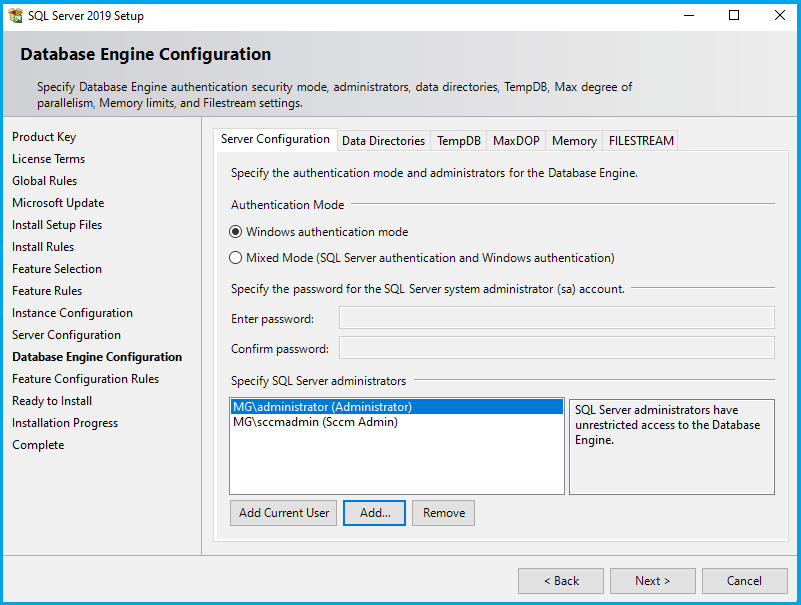Switch to the Data Directories tab
This screenshot has width=801, height=605.
[x=383, y=141]
